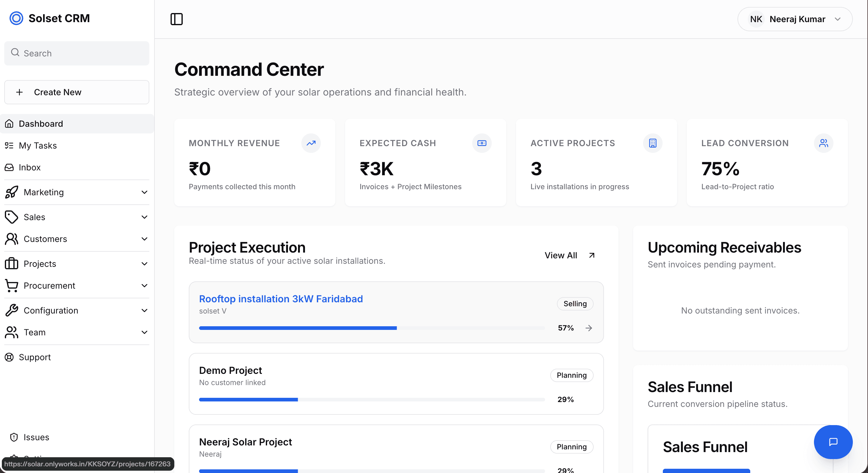Screen dimensions: 868x473
Task: Open the Inbox from the sidebar
Action: [30, 167]
